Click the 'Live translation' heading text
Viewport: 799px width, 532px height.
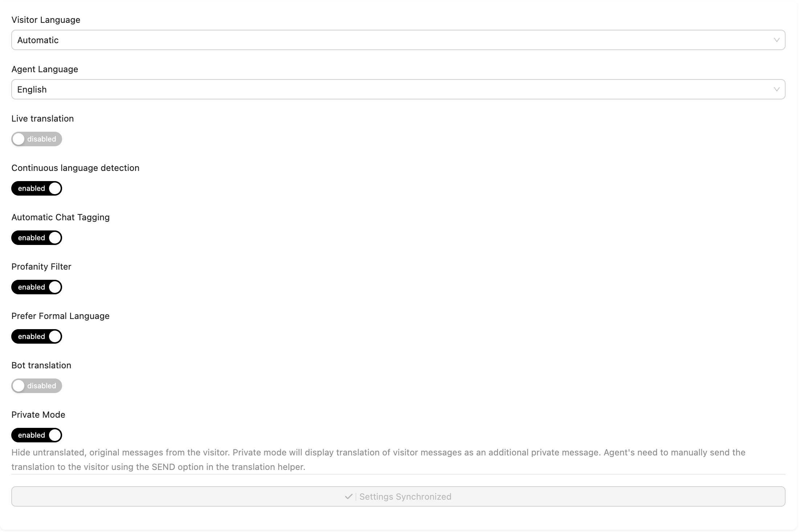point(42,119)
